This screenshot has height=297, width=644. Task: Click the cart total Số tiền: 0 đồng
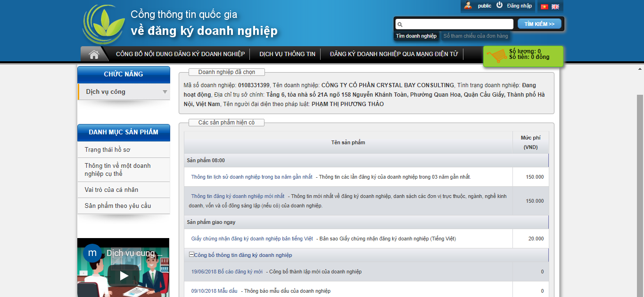coord(529,57)
